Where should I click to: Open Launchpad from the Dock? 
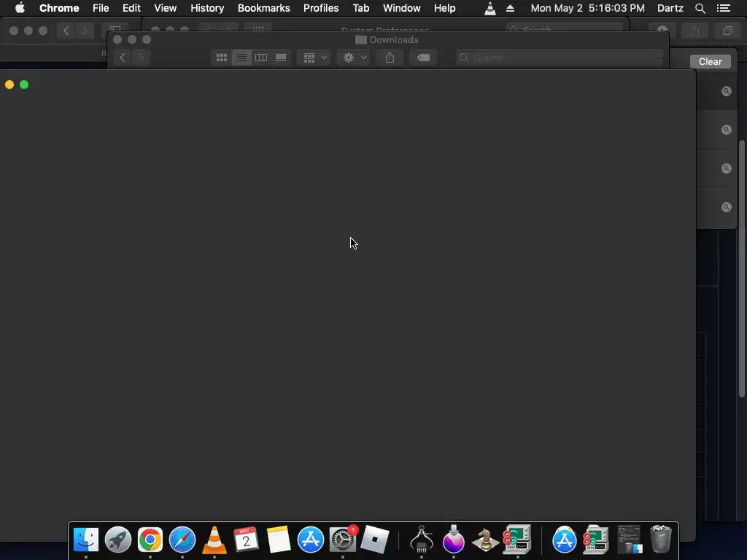[x=118, y=540]
